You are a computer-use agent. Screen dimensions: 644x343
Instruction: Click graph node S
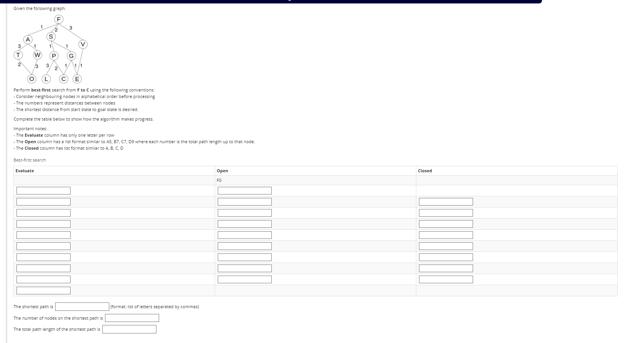[x=51, y=37]
